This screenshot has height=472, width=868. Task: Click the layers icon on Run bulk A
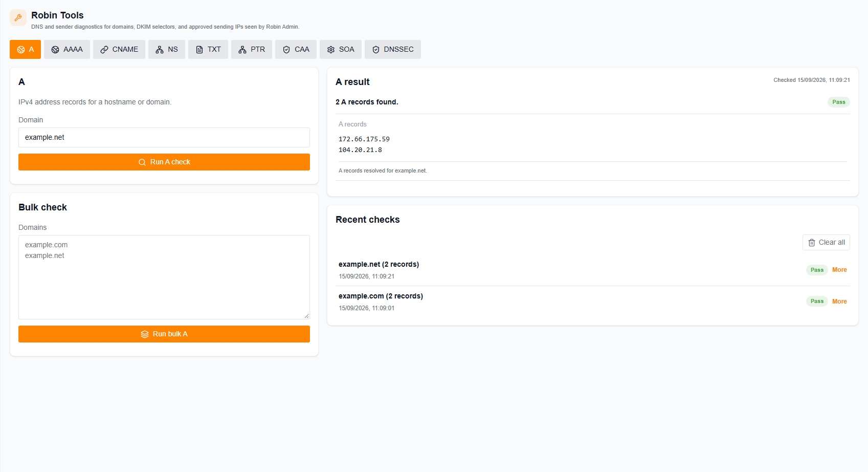145,334
